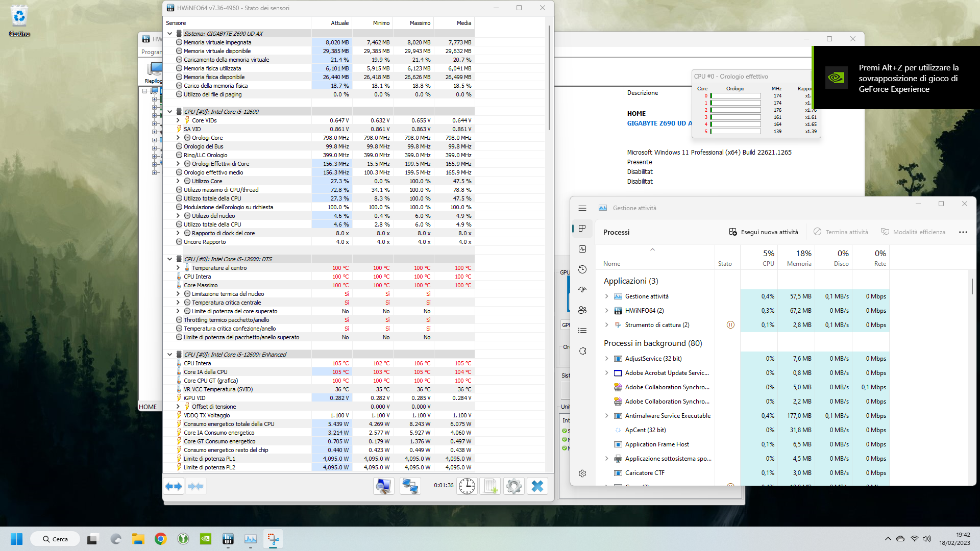Launch Google Chrome from the taskbar
980x551 pixels.
160,539
